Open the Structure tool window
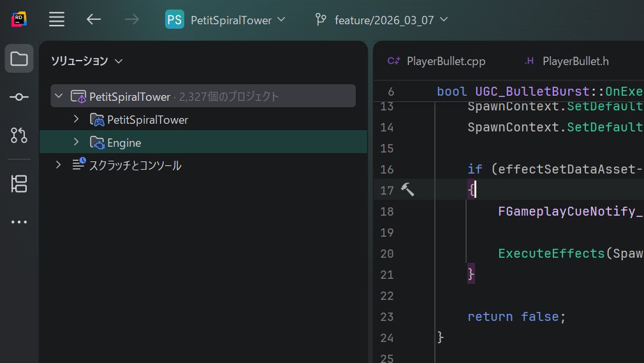The image size is (644, 363). click(19, 184)
